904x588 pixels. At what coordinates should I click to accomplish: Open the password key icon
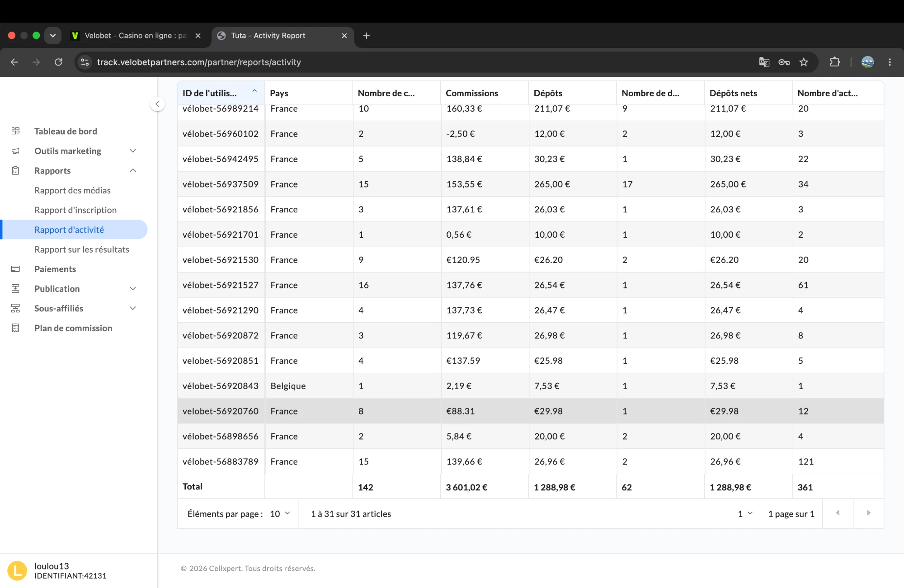784,62
